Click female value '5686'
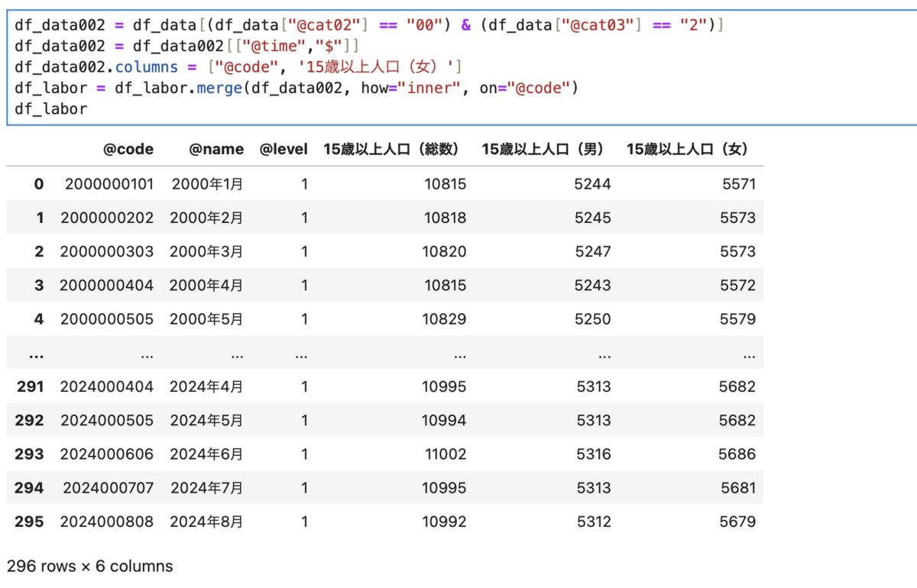917x588 pixels. [x=737, y=454]
